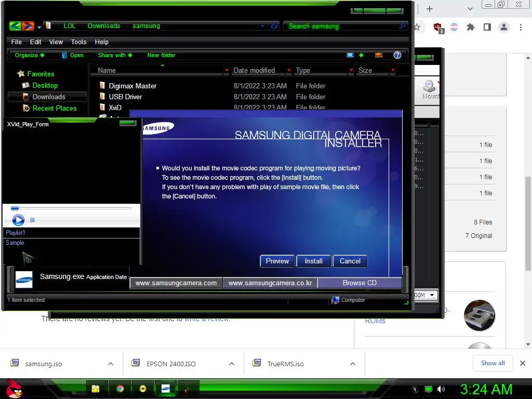Open the Name column filter dropdown
Screen dimensions: 532x399
tap(227, 70)
